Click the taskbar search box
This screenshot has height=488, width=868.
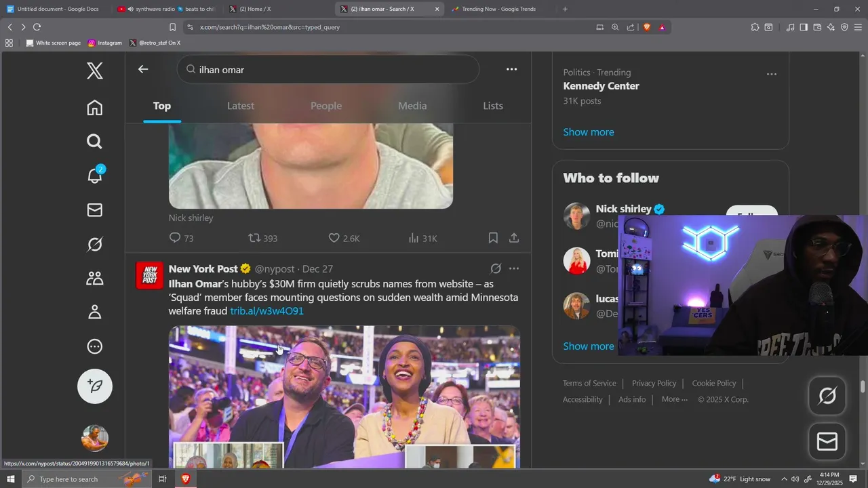(87, 479)
